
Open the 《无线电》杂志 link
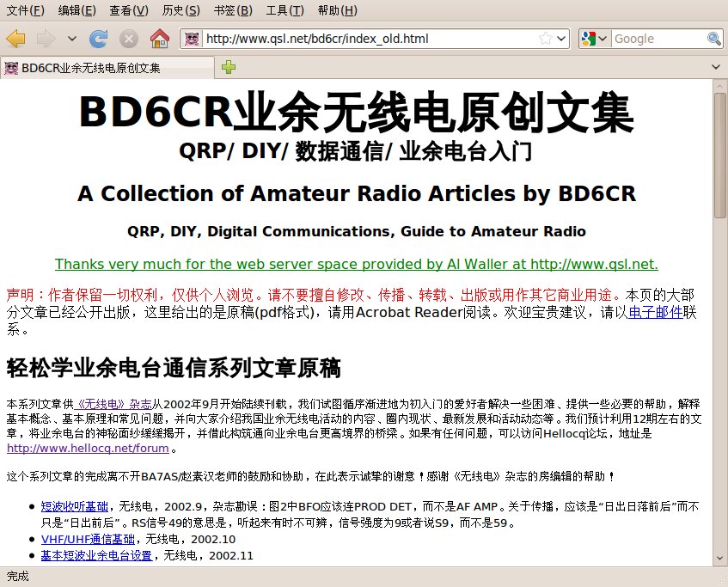(x=113, y=404)
